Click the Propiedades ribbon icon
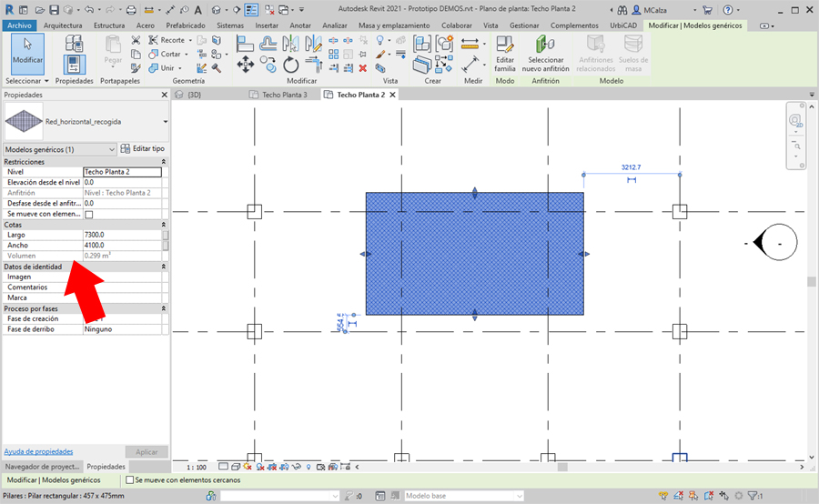Image resolution: width=819 pixels, height=504 pixels. point(74,64)
